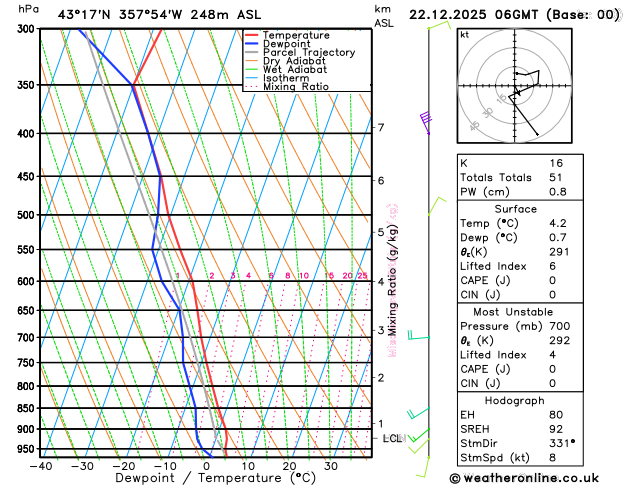
Task: Click the Mixing Ratio legend entry
Action: (287, 87)
